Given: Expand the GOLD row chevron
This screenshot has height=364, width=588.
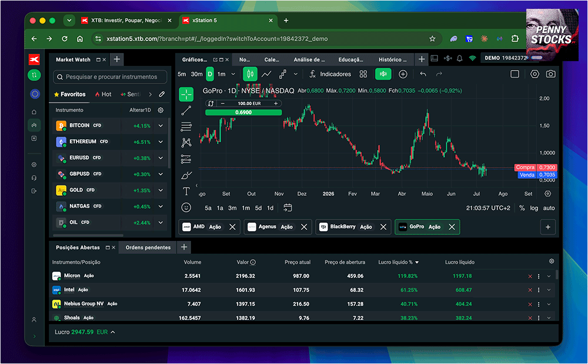Looking at the screenshot, I should coord(161,190).
